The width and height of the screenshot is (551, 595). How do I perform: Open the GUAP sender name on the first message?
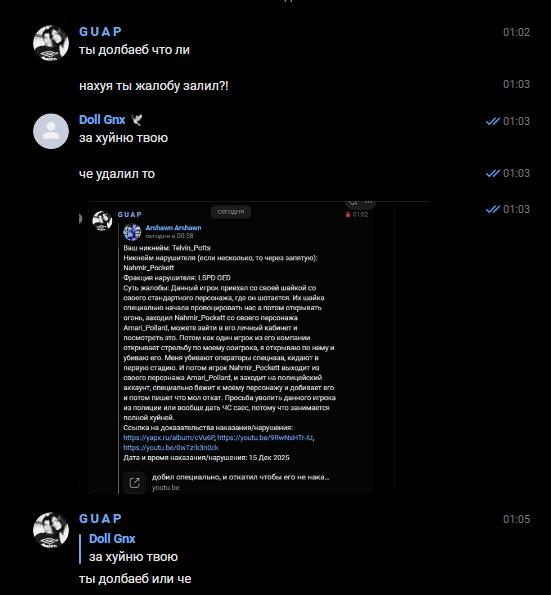click(100, 32)
